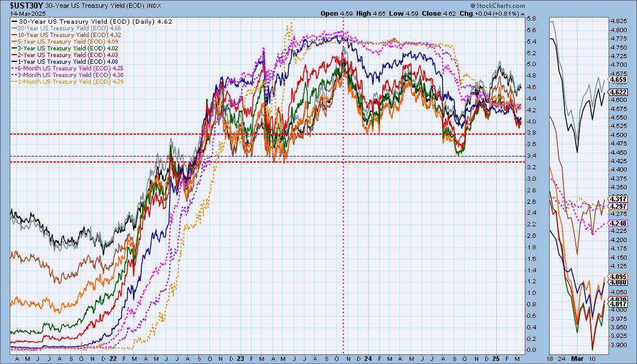Click the 4.500 label on zoom panel y-axis
This screenshot has height=364, width=637.
click(618, 135)
